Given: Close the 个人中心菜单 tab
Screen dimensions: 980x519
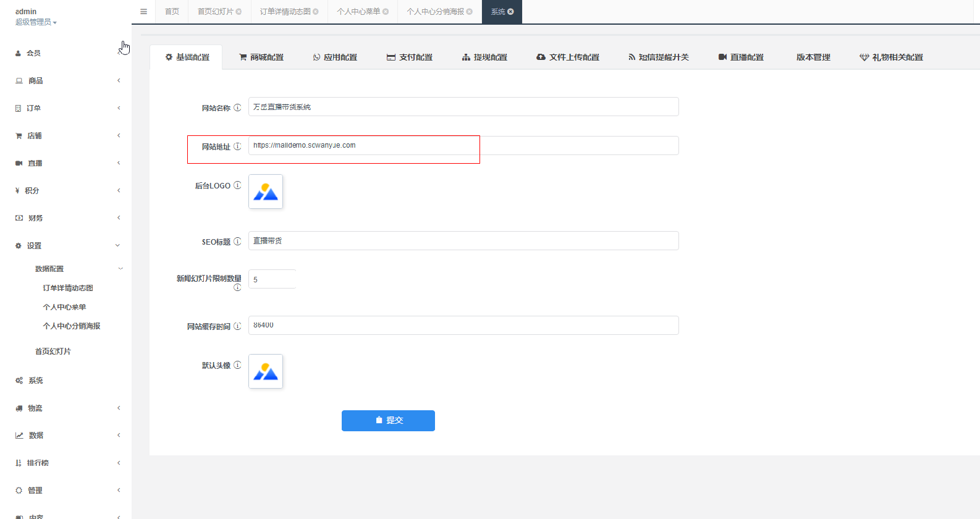Looking at the screenshot, I should pyautogui.click(x=386, y=12).
